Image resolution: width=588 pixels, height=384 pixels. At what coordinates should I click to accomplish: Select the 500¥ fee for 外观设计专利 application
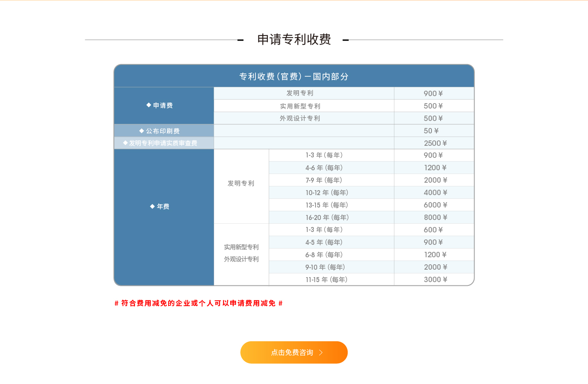pos(433,118)
